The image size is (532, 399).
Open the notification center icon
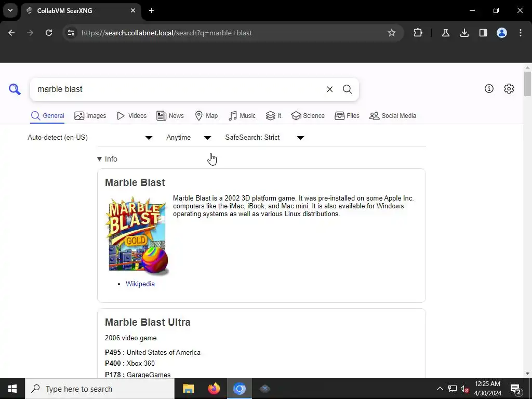516,389
